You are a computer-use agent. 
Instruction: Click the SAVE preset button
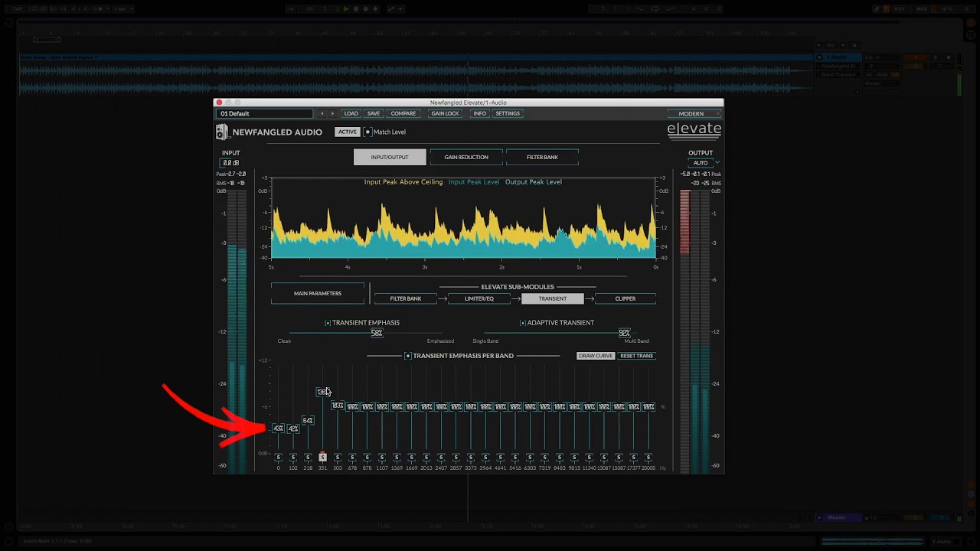coord(374,113)
